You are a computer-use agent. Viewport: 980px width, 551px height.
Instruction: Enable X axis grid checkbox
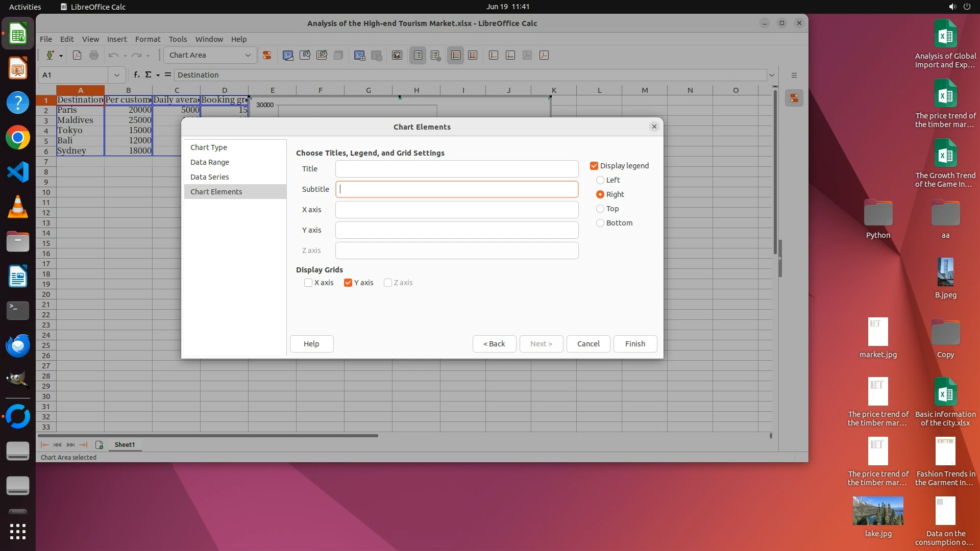(308, 283)
